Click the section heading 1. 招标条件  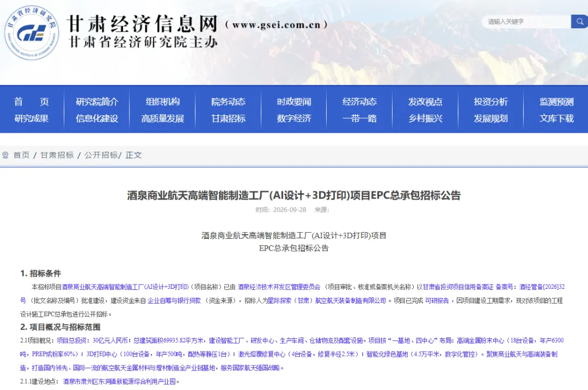click(x=40, y=274)
